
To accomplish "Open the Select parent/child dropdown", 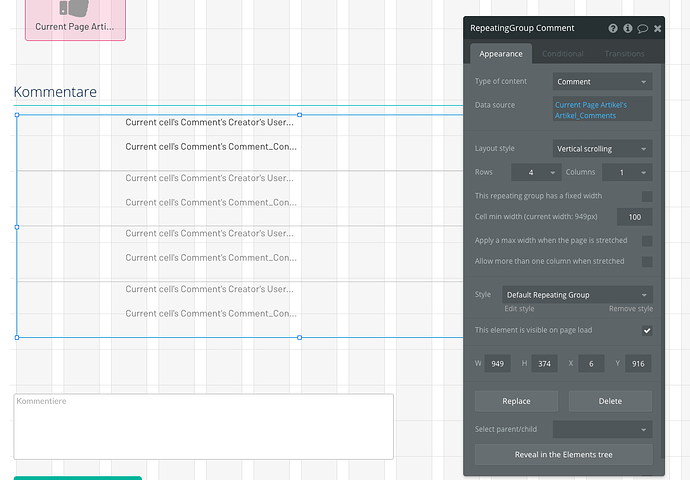I will [602, 429].
